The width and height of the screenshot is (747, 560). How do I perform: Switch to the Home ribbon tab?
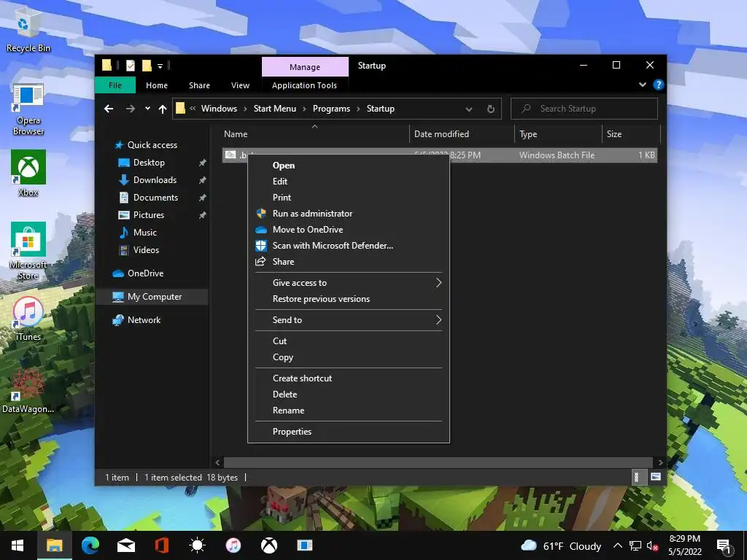[x=157, y=85]
